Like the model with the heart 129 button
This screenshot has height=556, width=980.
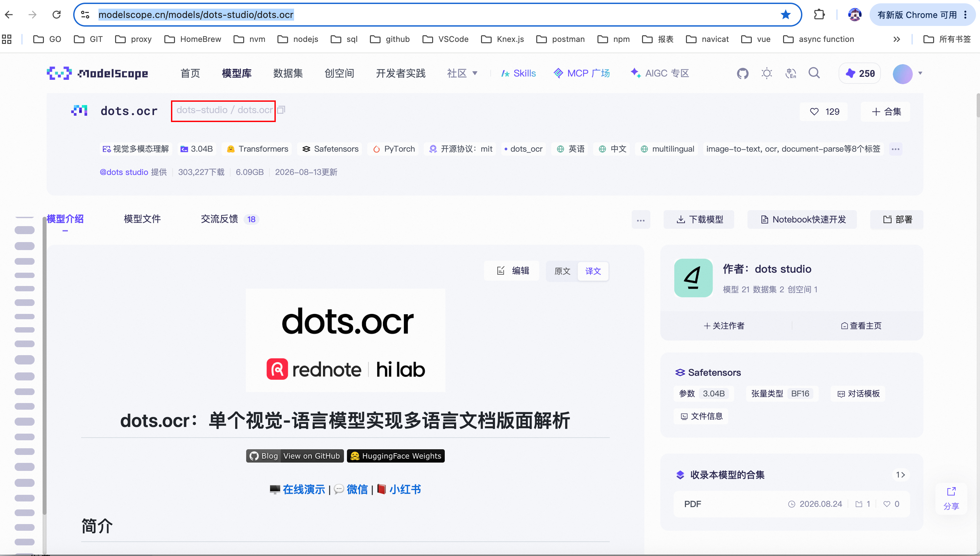coord(824,111)
